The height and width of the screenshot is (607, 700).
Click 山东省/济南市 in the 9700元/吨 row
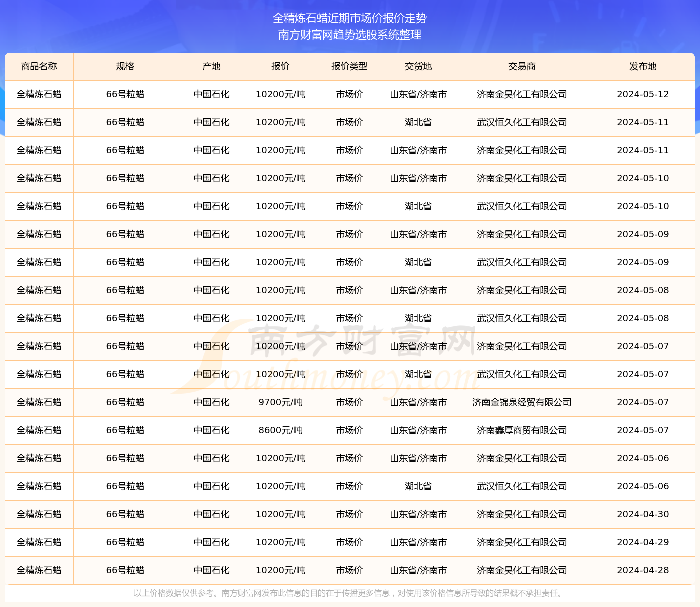(x=418, y=402)
